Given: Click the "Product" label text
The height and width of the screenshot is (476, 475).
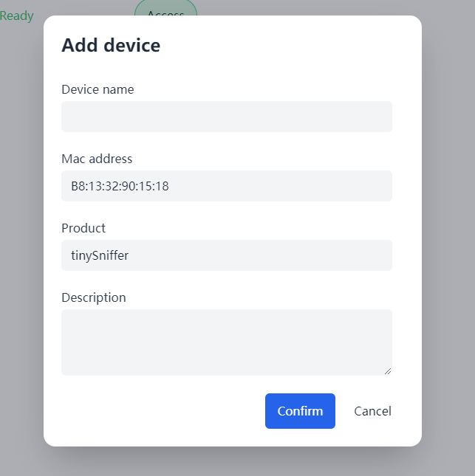Looking at the screenshot, I should (x=83, y=228).
